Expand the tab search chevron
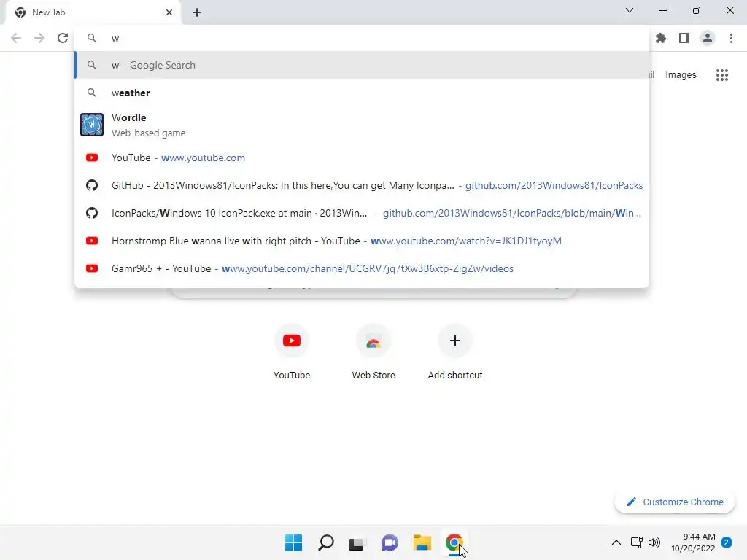The height and width of the screenshot is (560, 747). (630, 10)
